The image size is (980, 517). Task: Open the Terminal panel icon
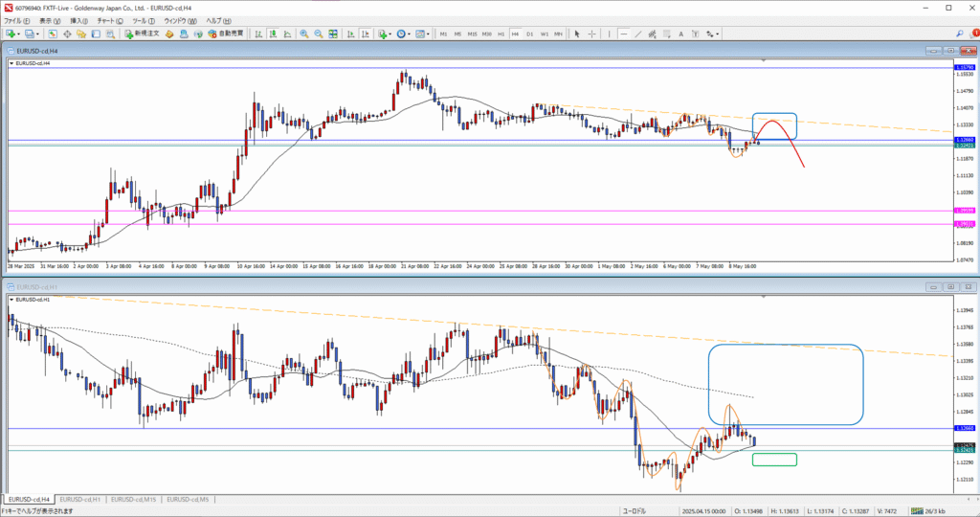(x=96, y=34)
